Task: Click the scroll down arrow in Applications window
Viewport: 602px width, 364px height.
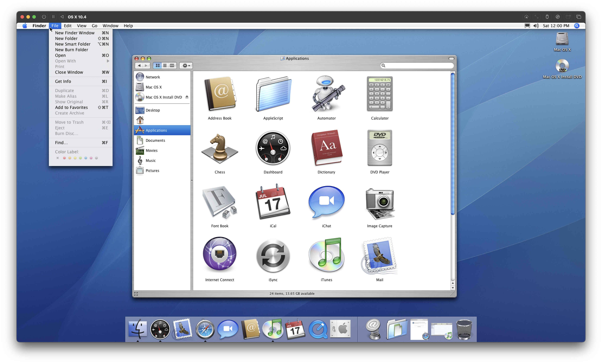Action: point(453,288)
